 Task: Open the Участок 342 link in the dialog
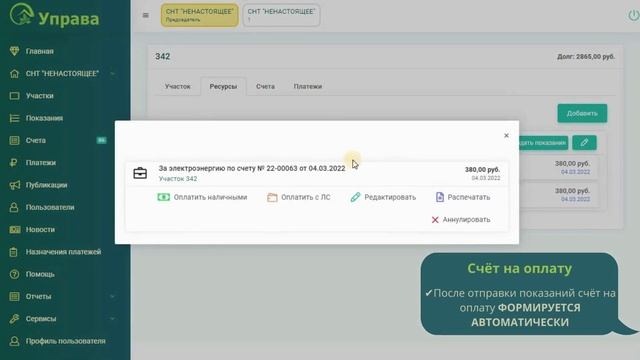pyautogui.click(x=178, y=179)
